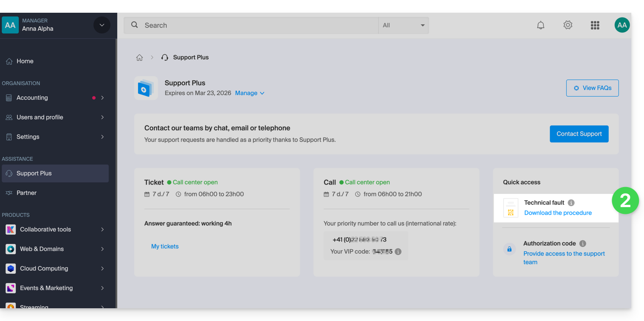644x321 pixels.
Task: Open the settings gear icon
Action: point(568,25)
